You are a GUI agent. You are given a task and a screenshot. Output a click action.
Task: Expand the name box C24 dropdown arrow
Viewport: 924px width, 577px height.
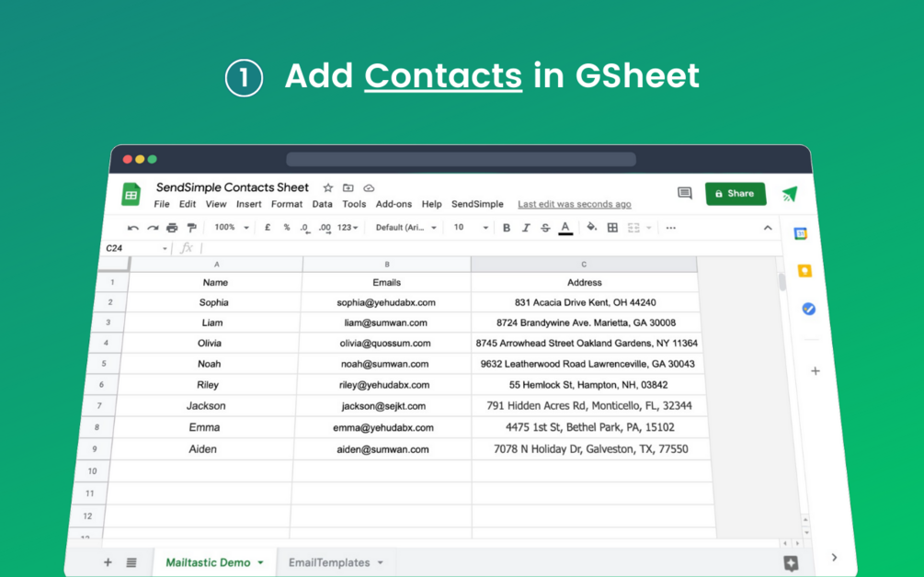tap(165, 248)
